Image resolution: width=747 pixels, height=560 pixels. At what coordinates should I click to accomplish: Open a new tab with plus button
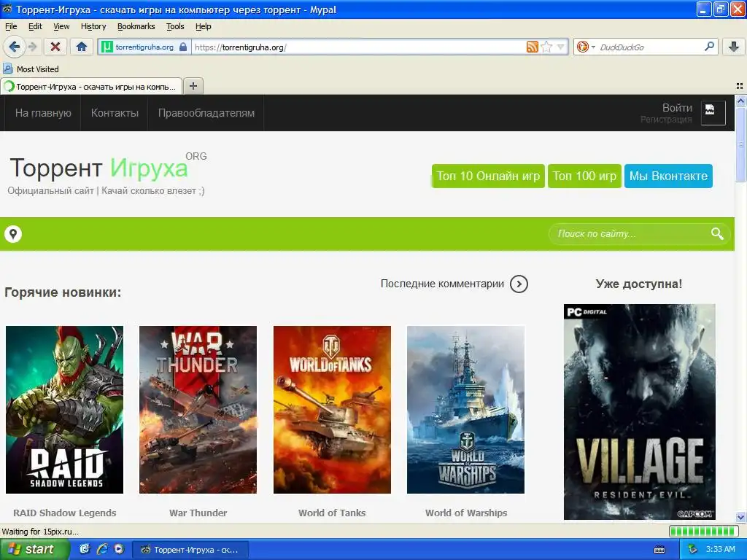click(193, 86)
